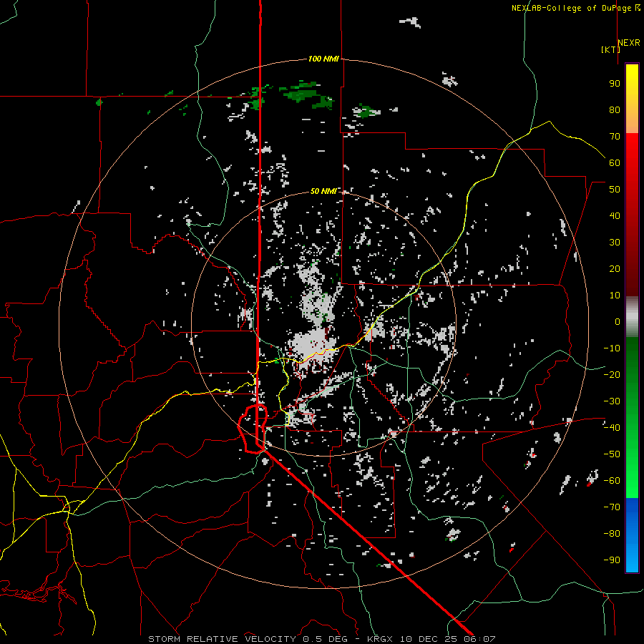This screenshot has height=644, width=644.
Task: Select the gray zero-velocity segment of color bar
Action: pyautogui.click(x=632, y=317)
